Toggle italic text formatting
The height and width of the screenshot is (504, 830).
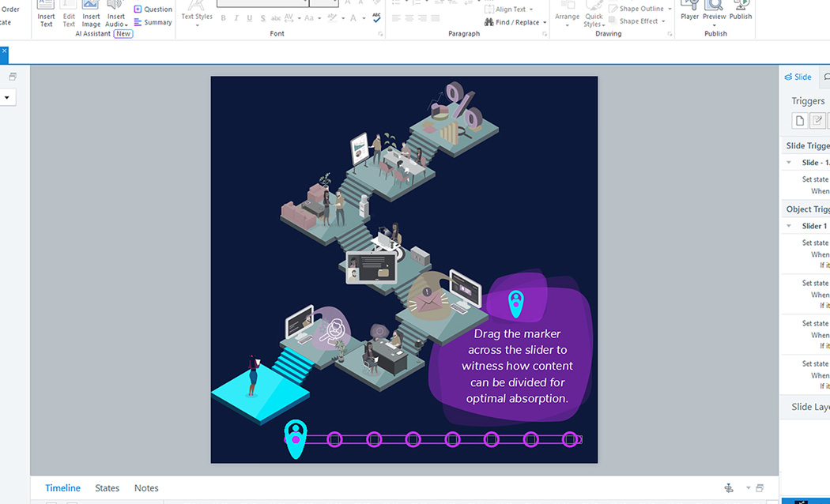(236, 18)
